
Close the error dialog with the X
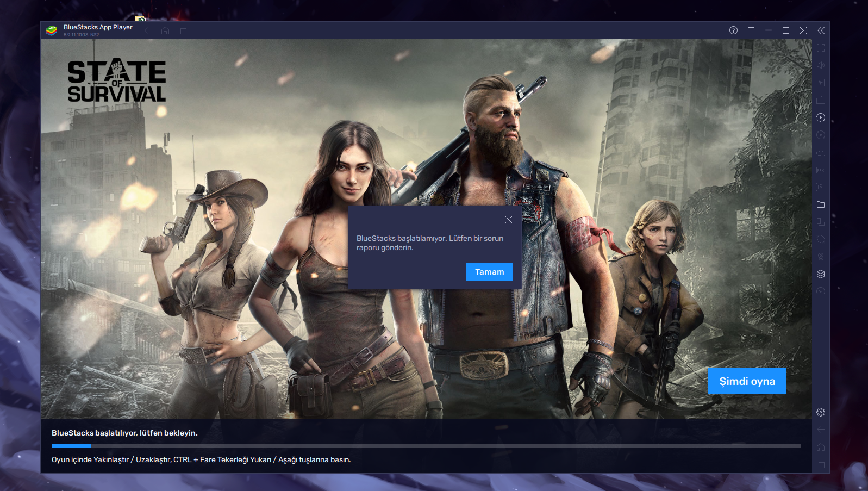coord(509,220)
